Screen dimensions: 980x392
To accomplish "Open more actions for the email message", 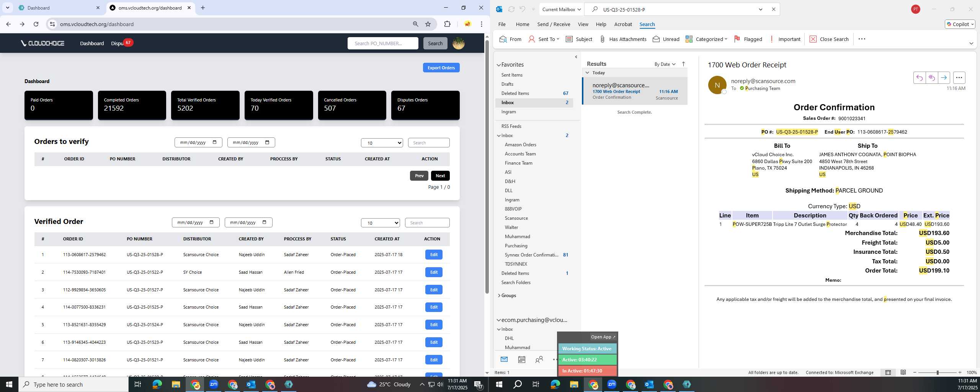I will coord(959,78).
